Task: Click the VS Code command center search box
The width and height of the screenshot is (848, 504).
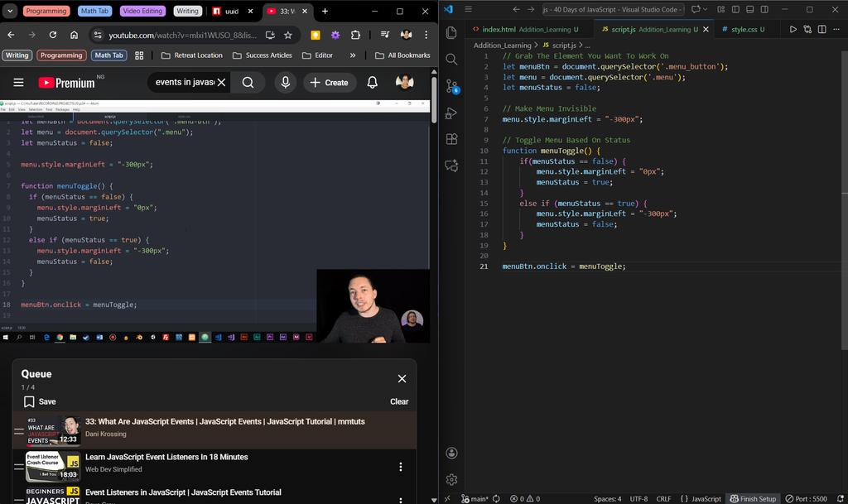Action: click(614, 10)
